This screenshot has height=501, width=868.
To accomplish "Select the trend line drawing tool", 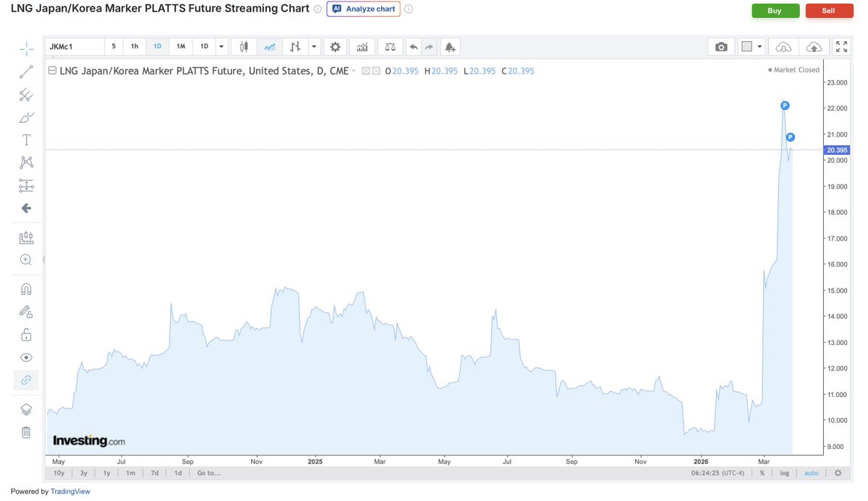I will pos(26,72).
